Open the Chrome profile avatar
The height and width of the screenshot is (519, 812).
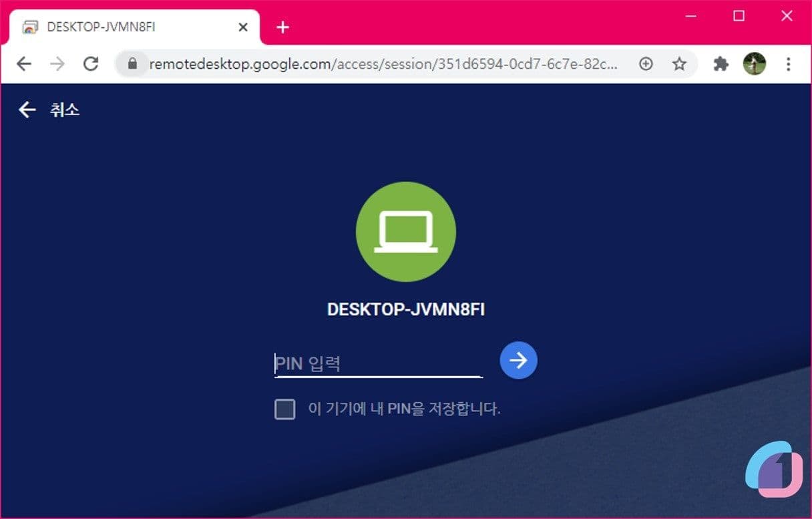(755, 63)
